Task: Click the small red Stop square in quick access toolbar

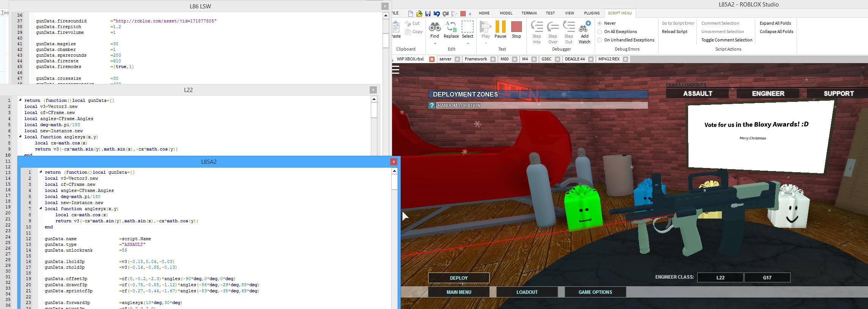Action: [463, 14]
